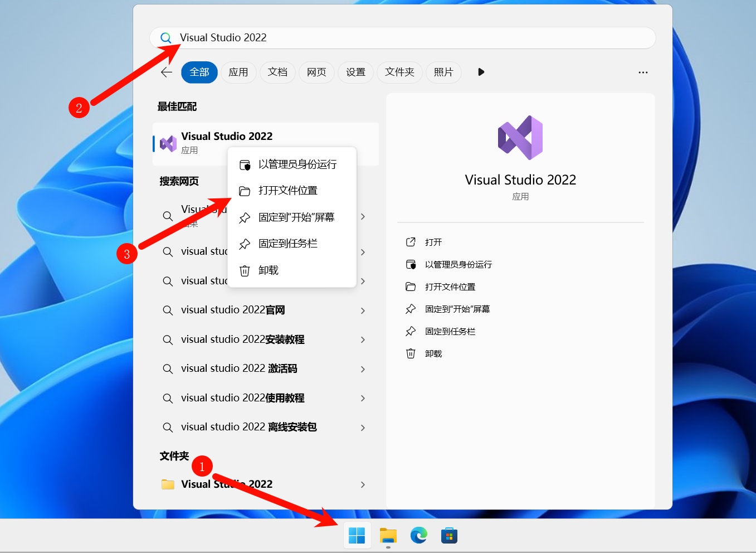
Task: Click the pin icon beside 固定到任务栏 in context menu
Action: (245, 244)
